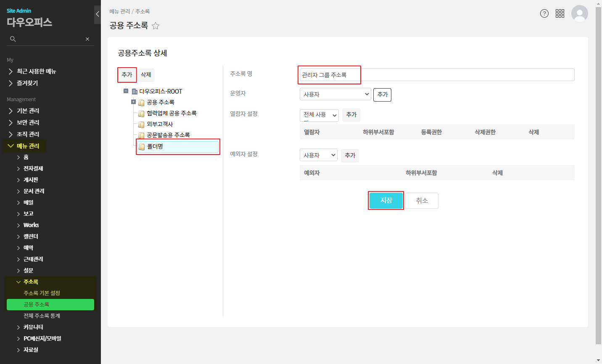
Task: Collapse the 다우오피스-ROOT tree node
Action: point(126,91)
